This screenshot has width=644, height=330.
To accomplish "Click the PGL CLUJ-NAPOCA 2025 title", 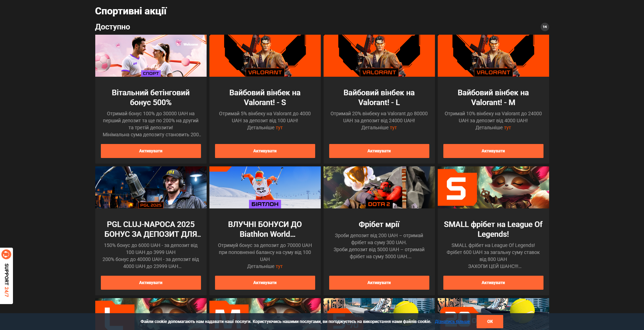I will (152, 229).
